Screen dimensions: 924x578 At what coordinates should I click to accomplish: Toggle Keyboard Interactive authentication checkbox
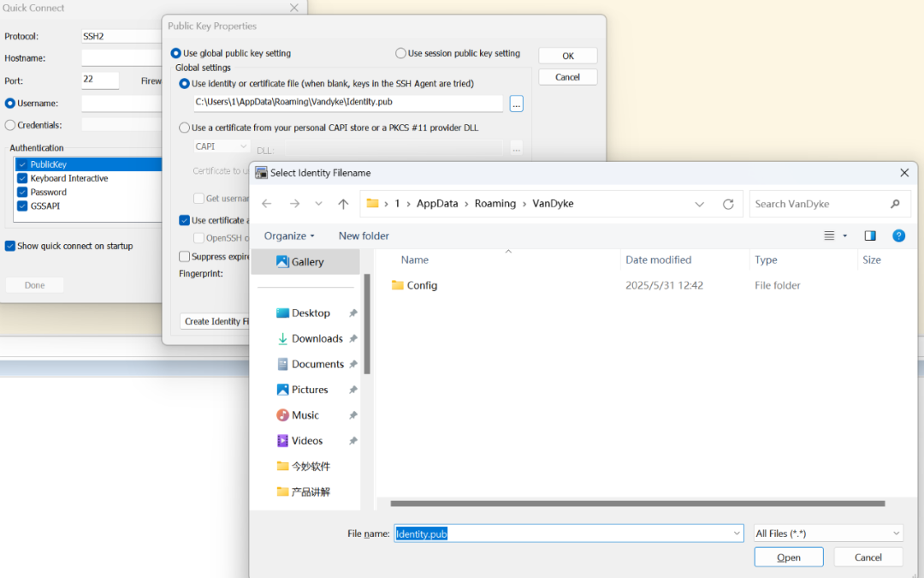click(22, 178)
